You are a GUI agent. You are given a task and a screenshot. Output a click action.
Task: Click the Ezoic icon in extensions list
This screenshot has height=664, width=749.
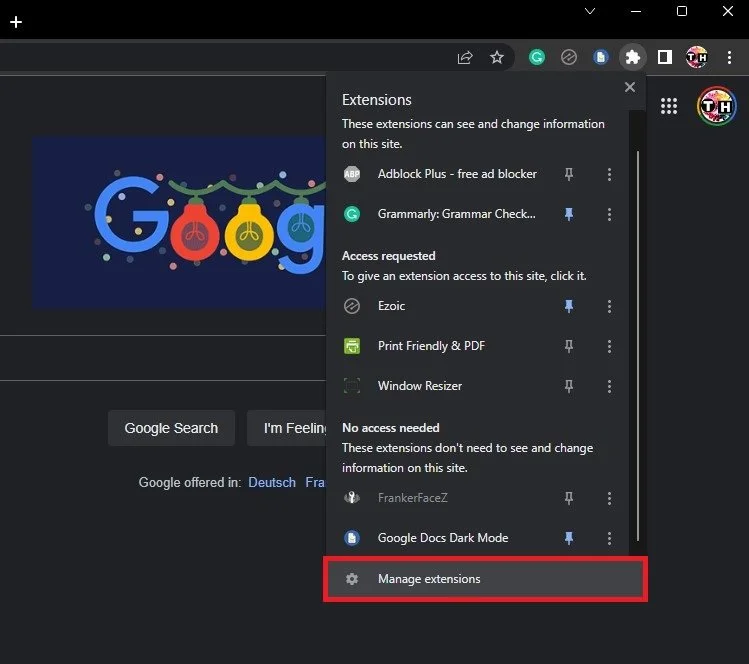[352, 306]
